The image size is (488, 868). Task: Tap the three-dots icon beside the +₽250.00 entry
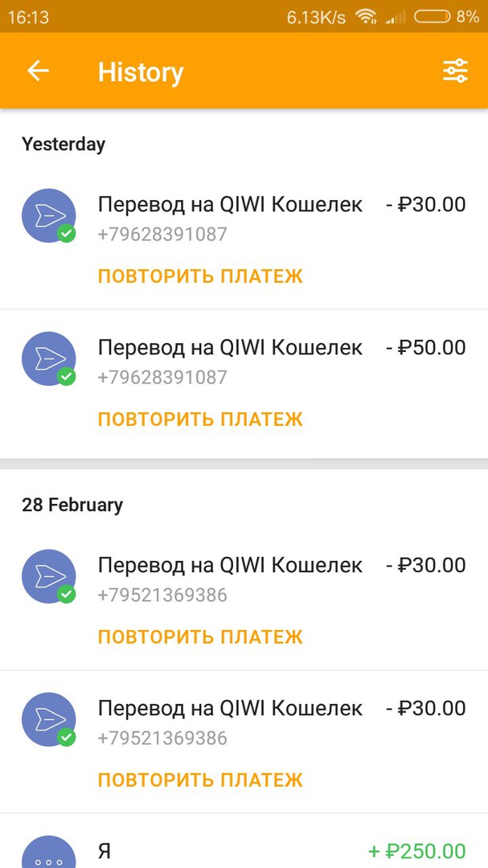(49, 855)
